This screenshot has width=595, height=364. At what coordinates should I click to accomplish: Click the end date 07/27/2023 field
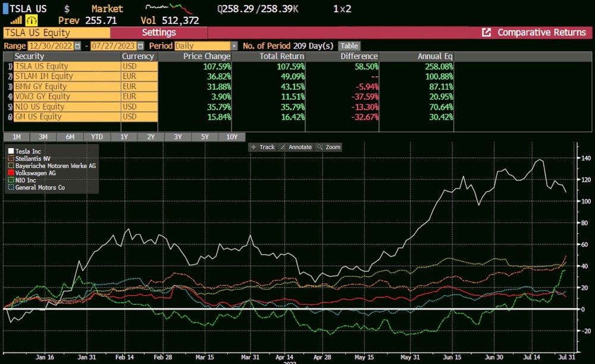click(114, 46)
